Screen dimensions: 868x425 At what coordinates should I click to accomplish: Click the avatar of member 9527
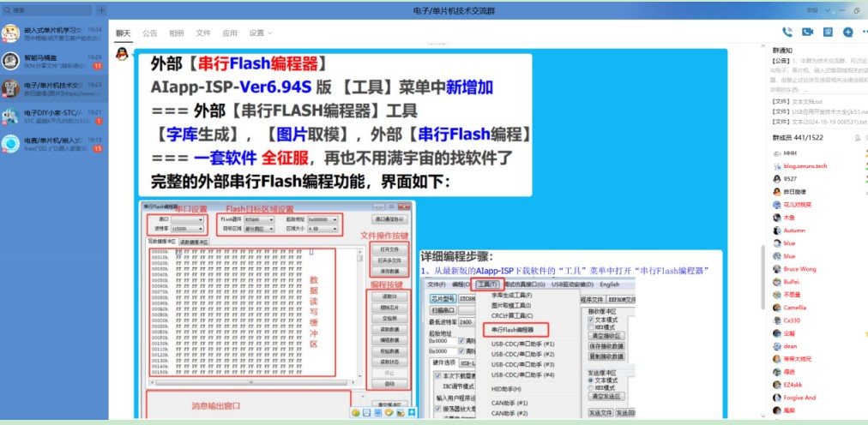777,179
